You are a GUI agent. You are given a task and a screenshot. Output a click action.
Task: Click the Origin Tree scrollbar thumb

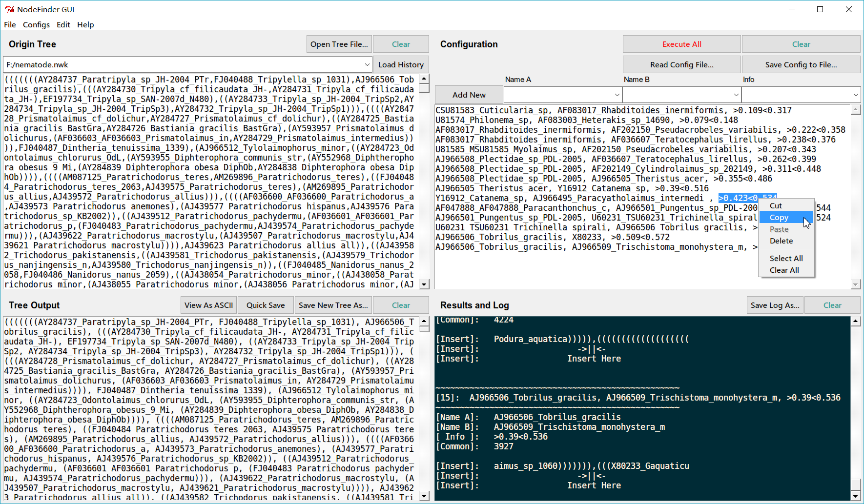[x=424, y=88]
